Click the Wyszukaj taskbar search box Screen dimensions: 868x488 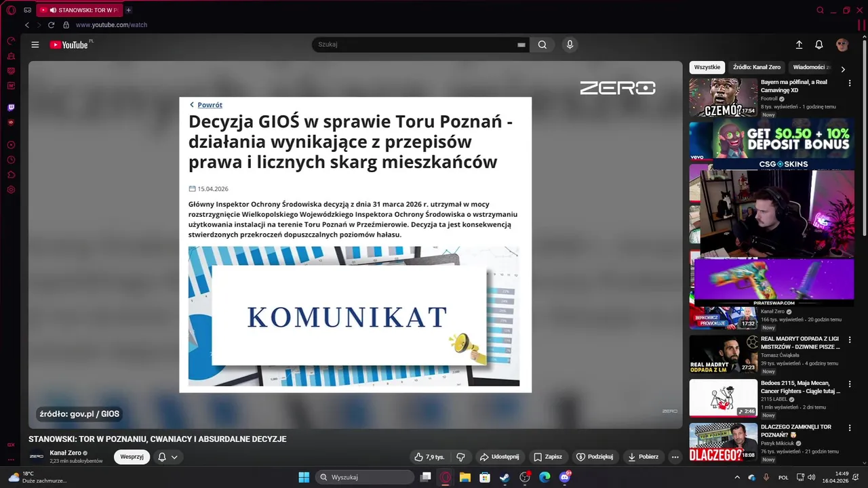pos(365,477)
